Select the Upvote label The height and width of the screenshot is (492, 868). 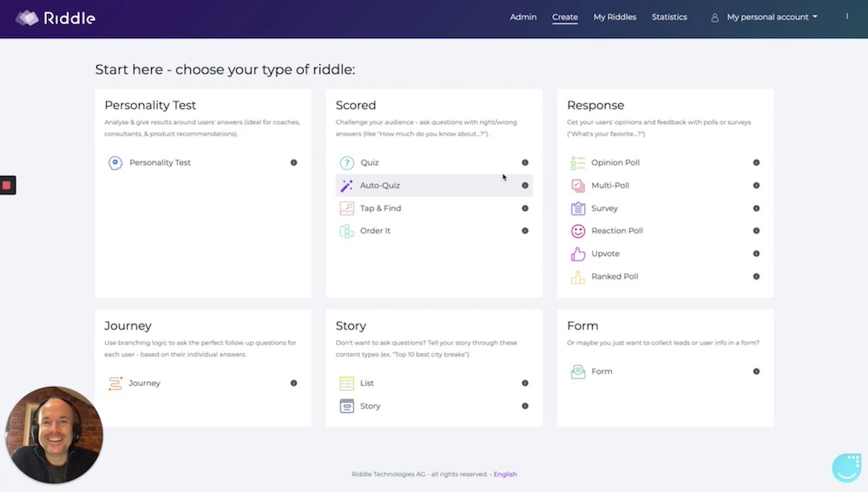(x=605, y=253)
